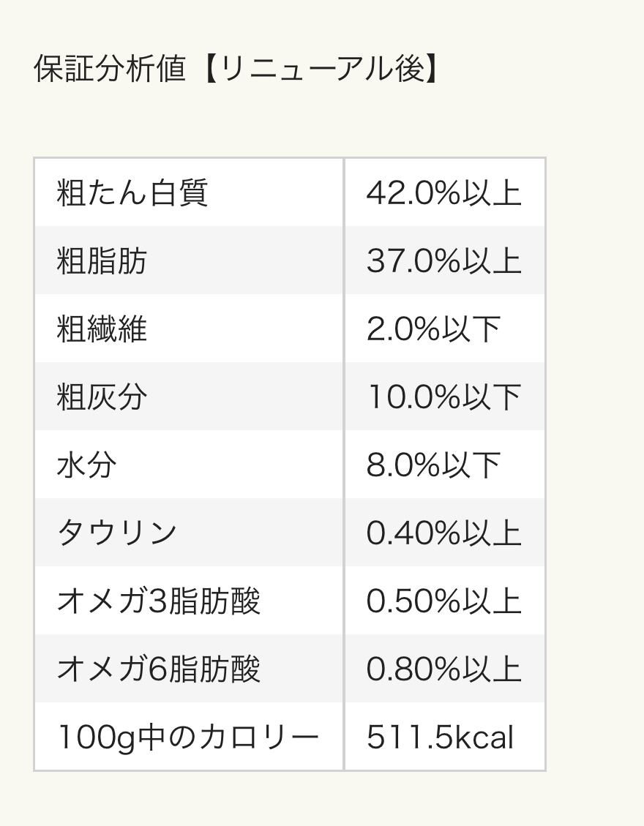Screen dimensions: 644x826
Task: Click the 0.50%以上 value cell
Action: [x=443, y=601]
